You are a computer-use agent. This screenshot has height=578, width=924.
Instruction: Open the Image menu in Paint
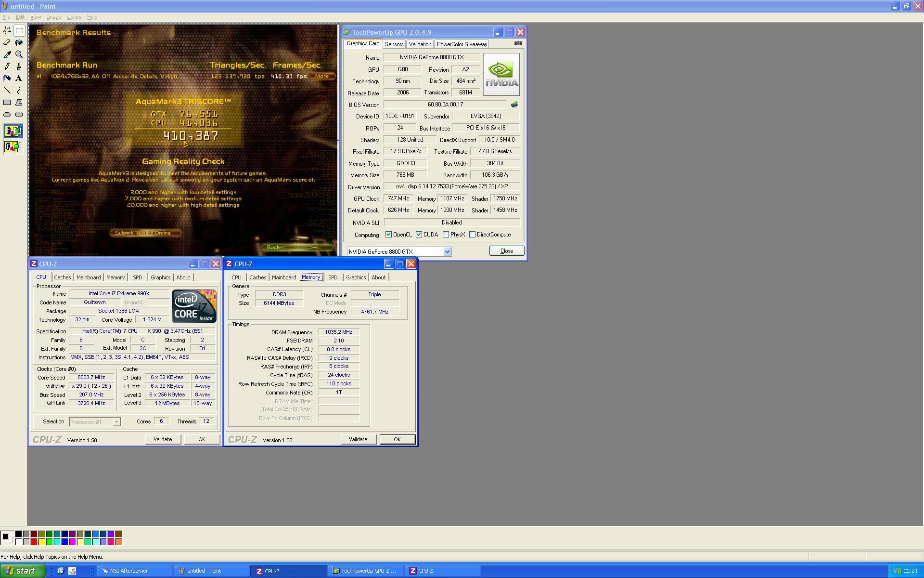[54, 17]
